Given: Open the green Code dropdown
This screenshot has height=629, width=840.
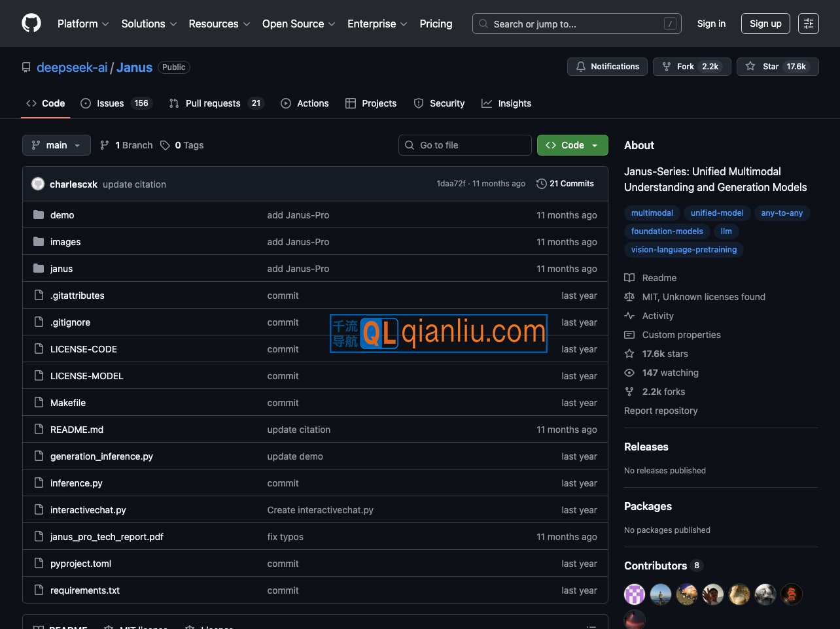Looking at the screenshot, I should pyautogui.click(x=572, y=145).
